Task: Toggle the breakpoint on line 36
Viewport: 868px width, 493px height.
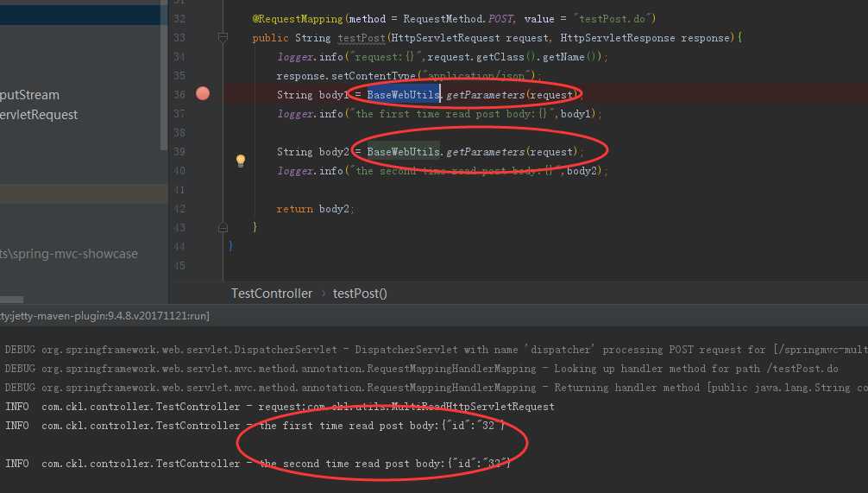Action: coord(203,93)
